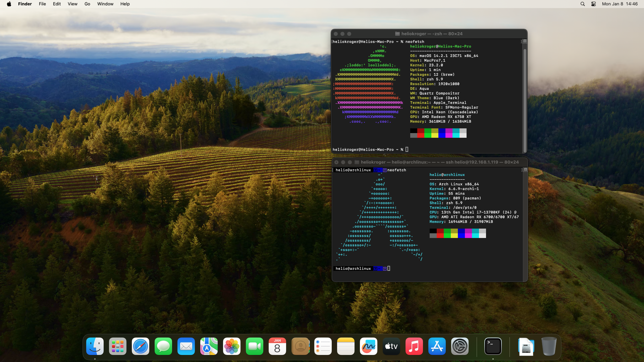
Task: Click split pane button in ssh window
Action: [526, 170]
